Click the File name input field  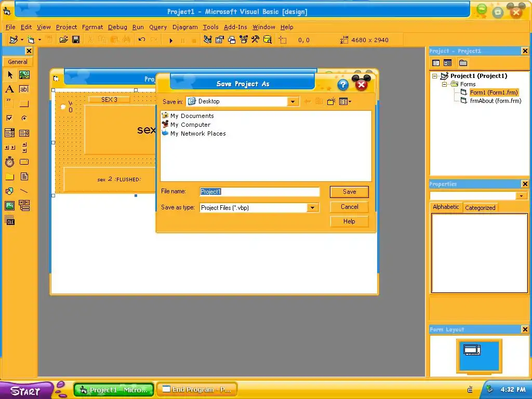[260, 192]
